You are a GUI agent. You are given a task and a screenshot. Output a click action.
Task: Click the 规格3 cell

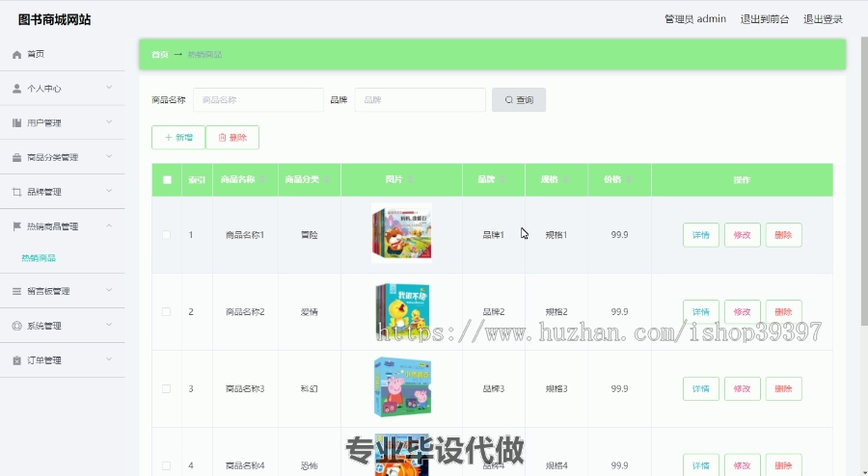[x=556, y=388]
